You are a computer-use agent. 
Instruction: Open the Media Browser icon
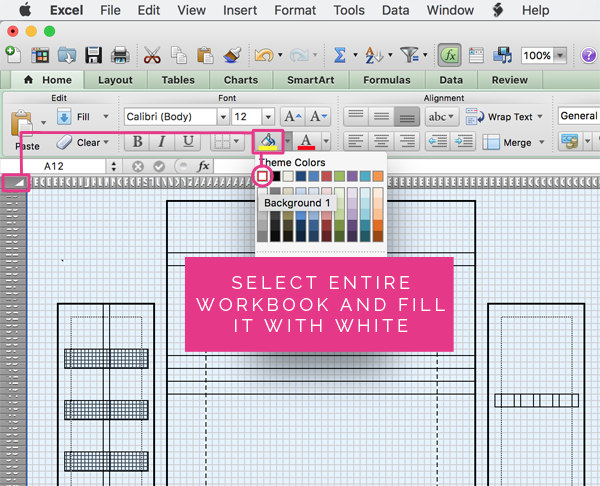tap(502, 55)
